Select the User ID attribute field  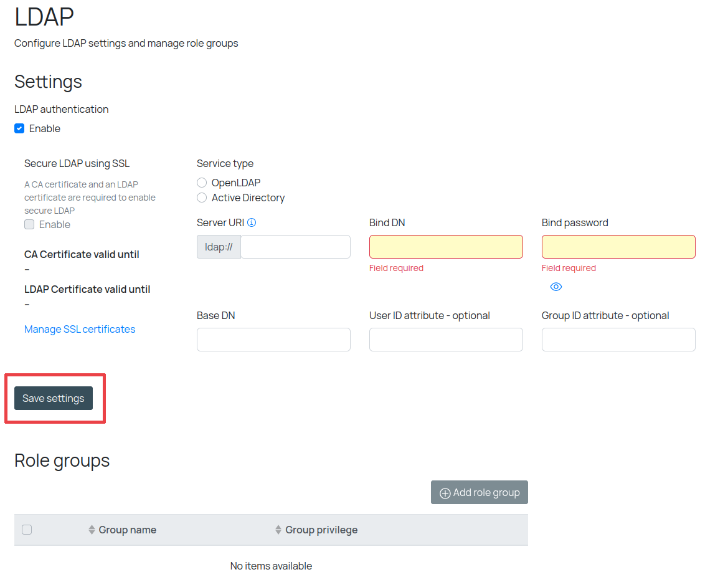(x=446, y=340)
